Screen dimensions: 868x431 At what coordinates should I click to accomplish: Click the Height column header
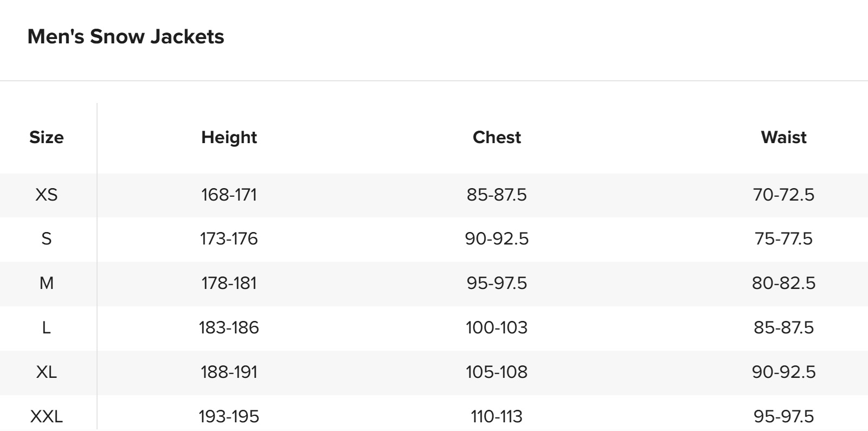(x=229, y=138)
